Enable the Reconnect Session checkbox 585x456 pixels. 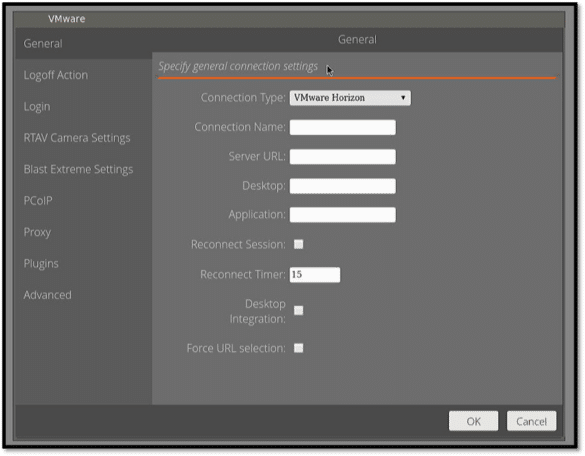[x=298, y=244]
